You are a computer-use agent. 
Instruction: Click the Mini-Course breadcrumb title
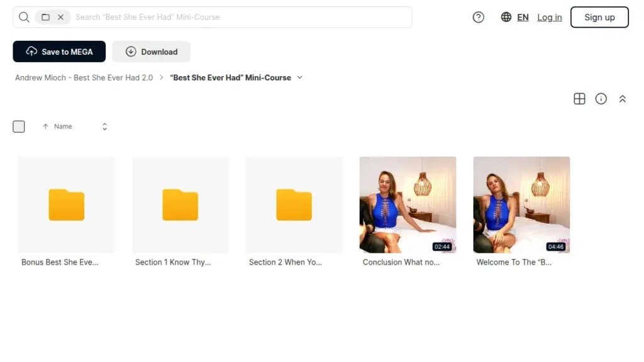pyautogui.click(x=230, y=77)
